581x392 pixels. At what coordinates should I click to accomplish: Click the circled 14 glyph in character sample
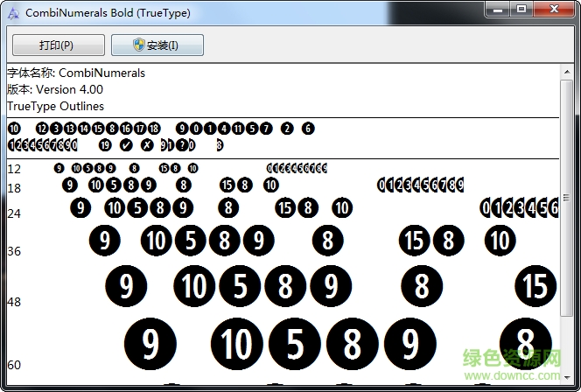(84, 129)
